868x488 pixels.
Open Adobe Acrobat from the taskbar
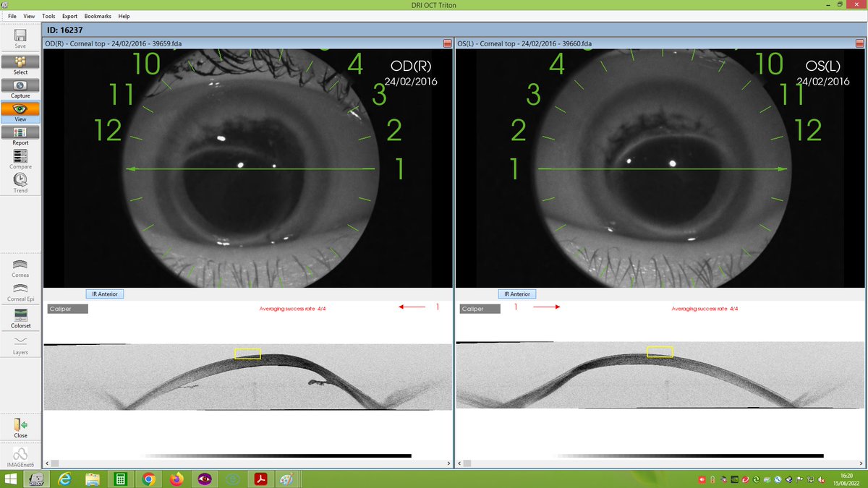pos(260,479)
